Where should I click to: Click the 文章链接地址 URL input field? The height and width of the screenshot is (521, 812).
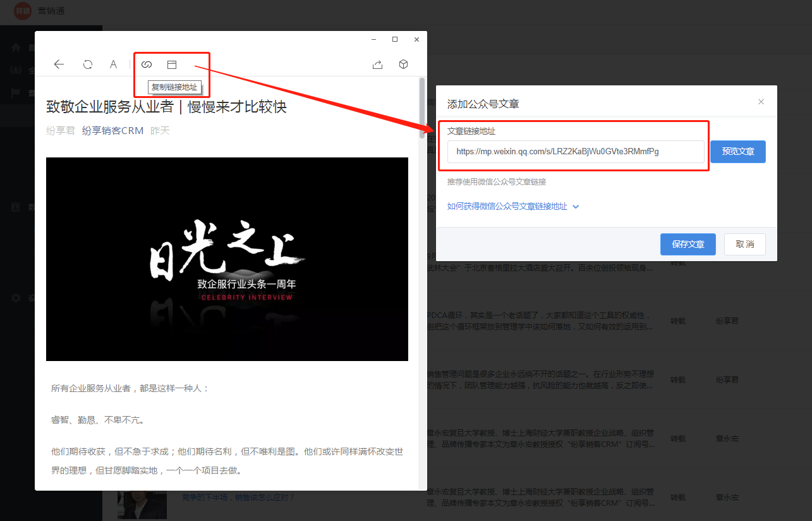576,152
